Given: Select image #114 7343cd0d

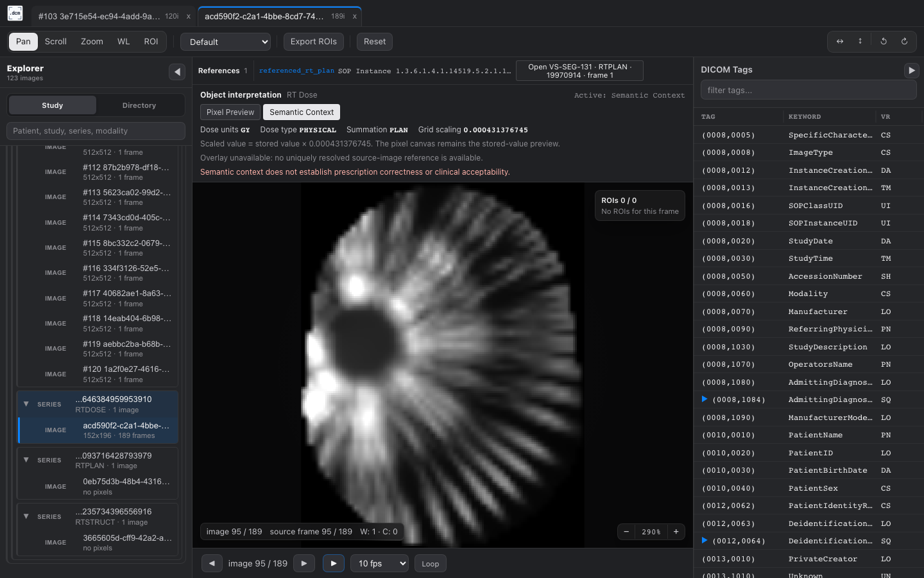Looking at the screenshot, I should (x=98, y=223).
